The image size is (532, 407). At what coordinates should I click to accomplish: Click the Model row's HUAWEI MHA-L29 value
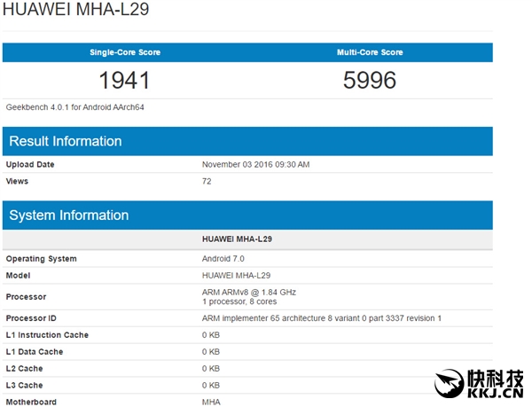pyautogui.click(x=239, y=276)
